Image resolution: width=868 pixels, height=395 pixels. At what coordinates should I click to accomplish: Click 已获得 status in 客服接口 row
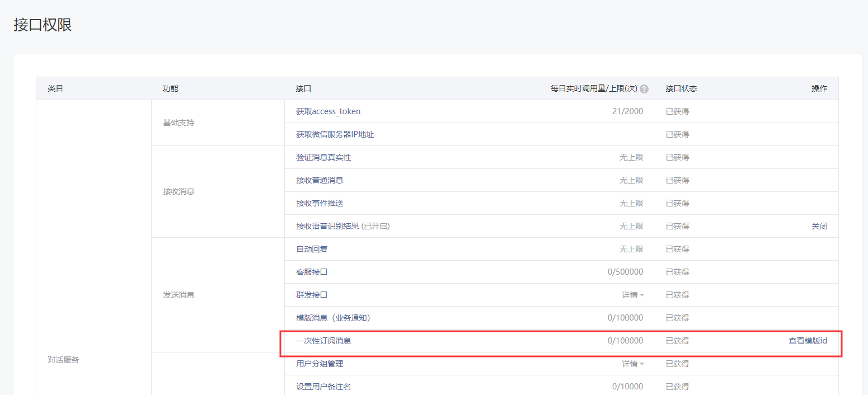(x=677, y=272)
